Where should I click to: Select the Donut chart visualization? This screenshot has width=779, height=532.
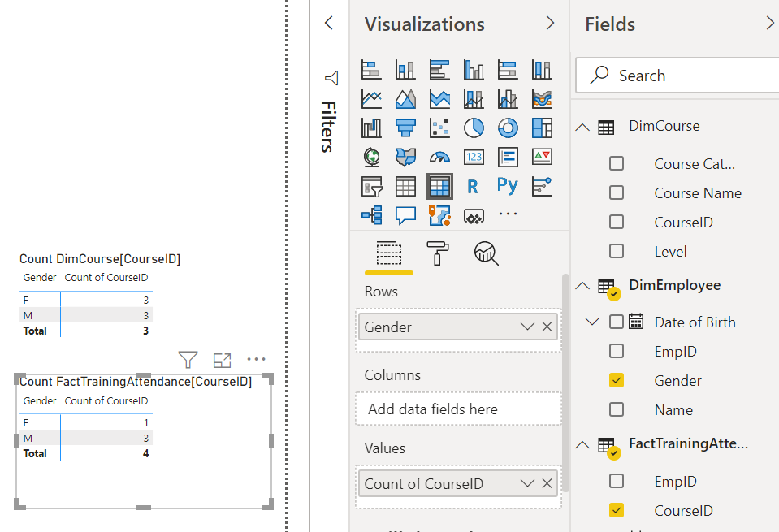[508, 128]
